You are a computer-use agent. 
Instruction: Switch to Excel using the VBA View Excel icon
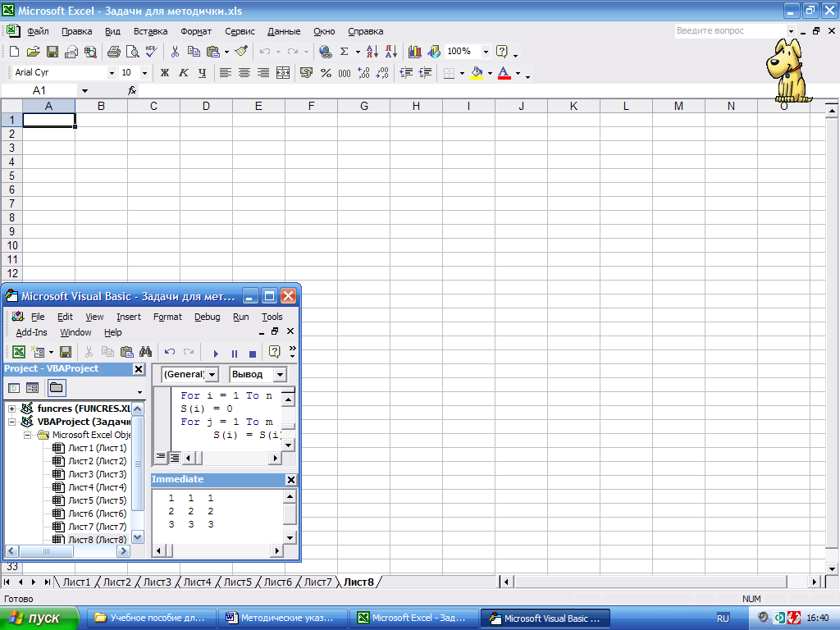point(19,352)
